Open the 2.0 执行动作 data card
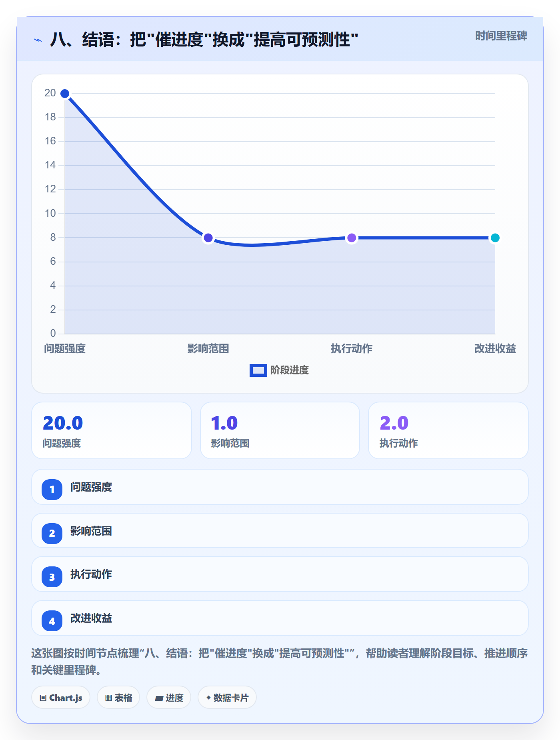The width and height of the screenshot is (560, 740). tap(448, 430)
